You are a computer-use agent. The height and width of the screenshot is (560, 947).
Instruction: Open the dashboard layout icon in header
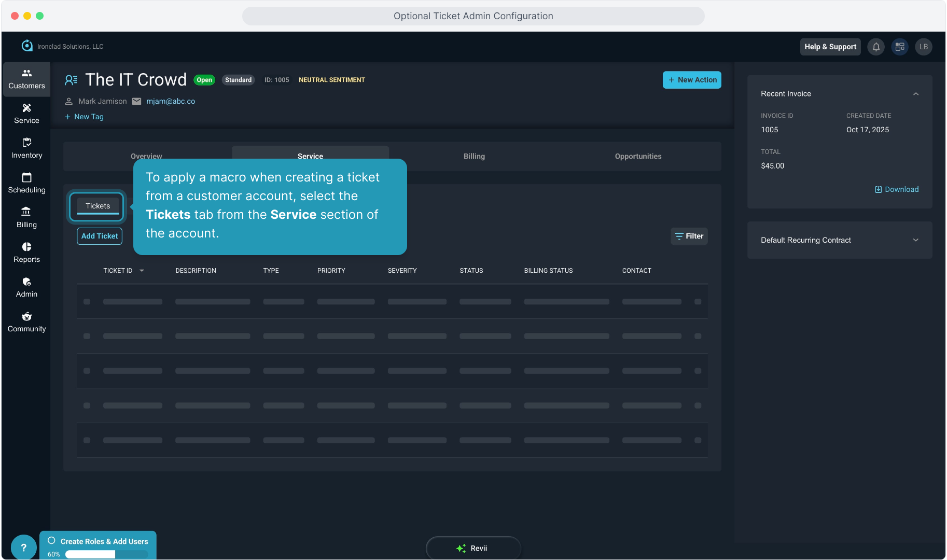point(900,47)
